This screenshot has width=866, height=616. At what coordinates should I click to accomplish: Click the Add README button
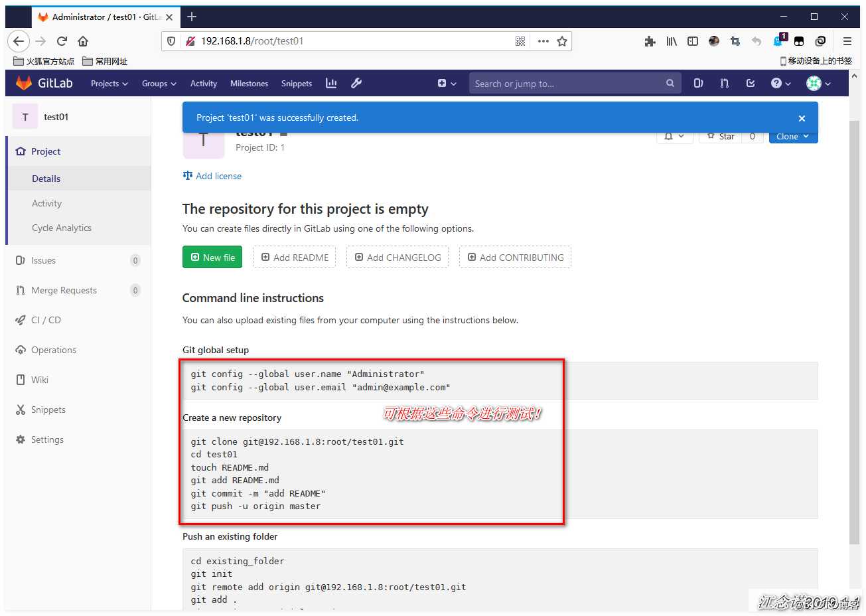coord(294,258)
